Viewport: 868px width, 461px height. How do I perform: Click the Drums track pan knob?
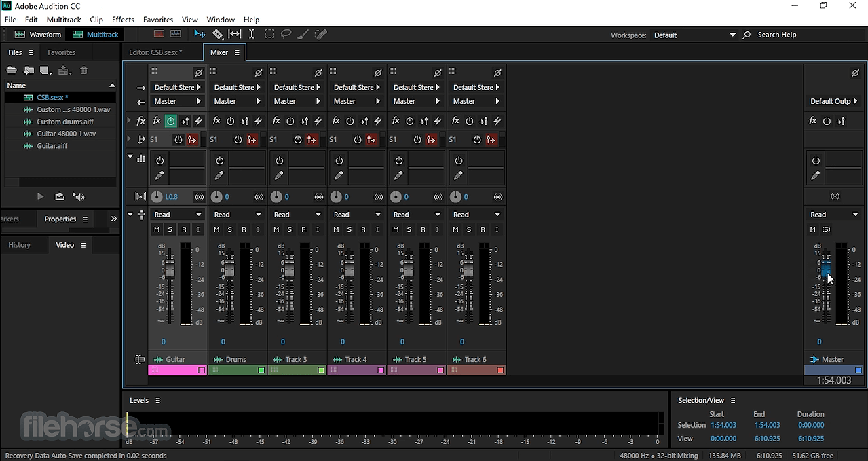click(x=216, y=197)
